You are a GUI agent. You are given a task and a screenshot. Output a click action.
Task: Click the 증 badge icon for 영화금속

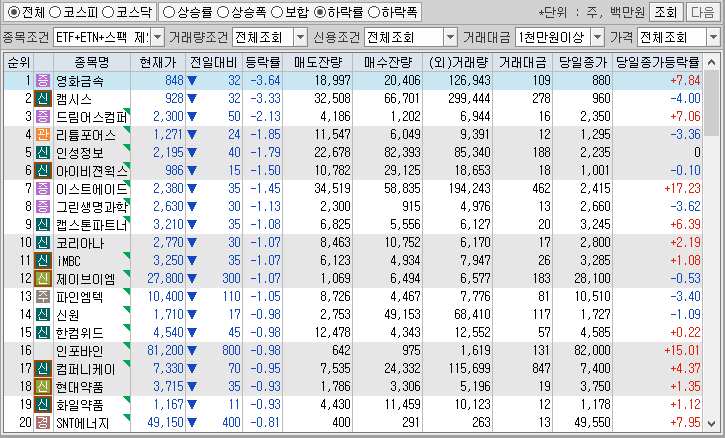pos(43,81)
